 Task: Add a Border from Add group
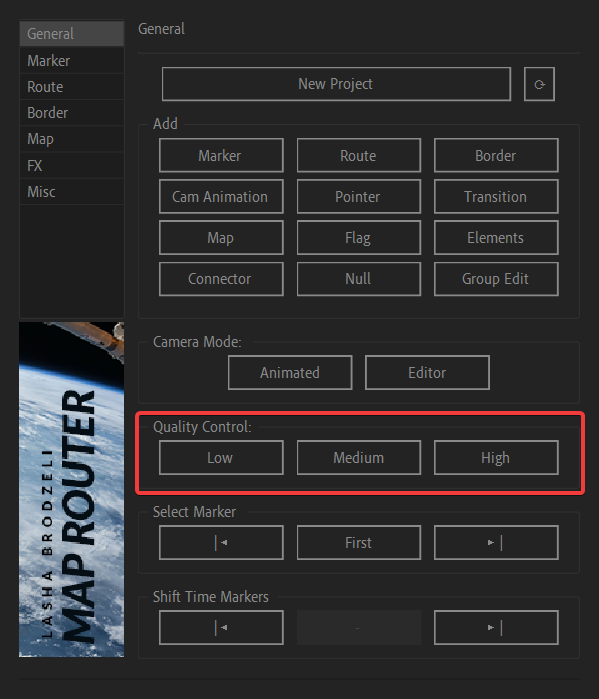pyautogui.click(x=496, y=156)
